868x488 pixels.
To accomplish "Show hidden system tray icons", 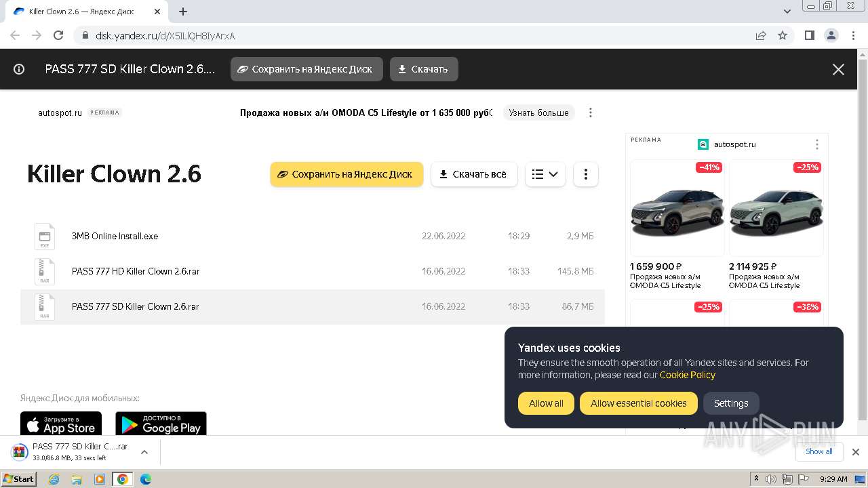I will point(756,479).
